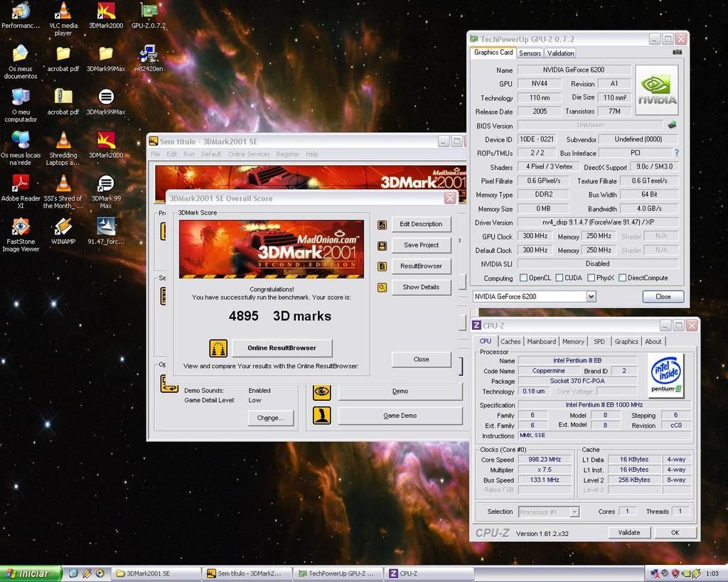Launch Adobe Reader XI from the desktop
The height and width of the screenshot is (582, 728).
(21, 191)
